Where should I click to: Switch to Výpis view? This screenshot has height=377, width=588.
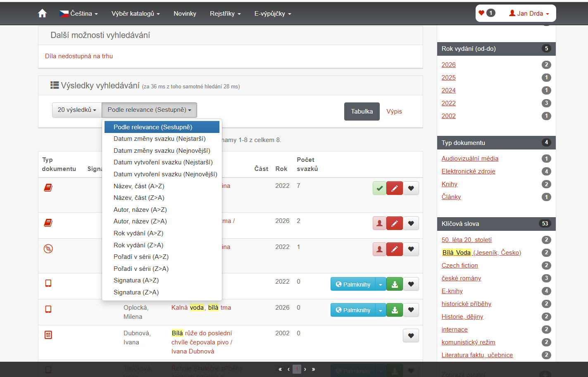point(394,111)
